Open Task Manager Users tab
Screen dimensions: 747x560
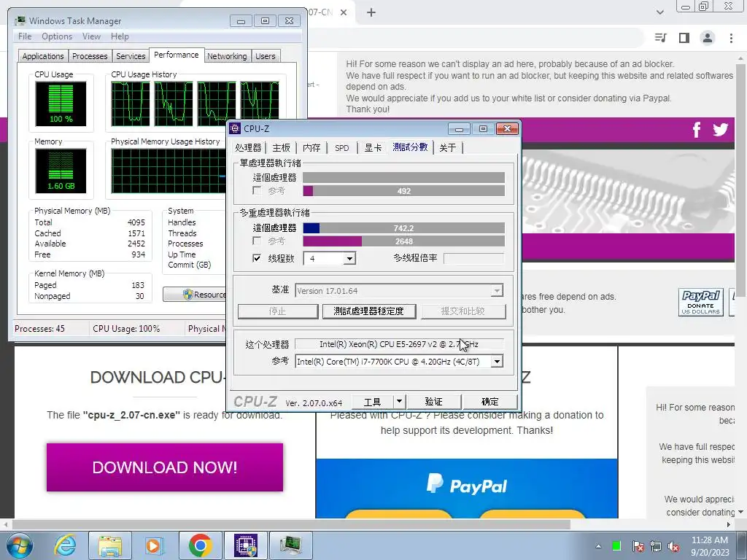(x=266, y=56)
